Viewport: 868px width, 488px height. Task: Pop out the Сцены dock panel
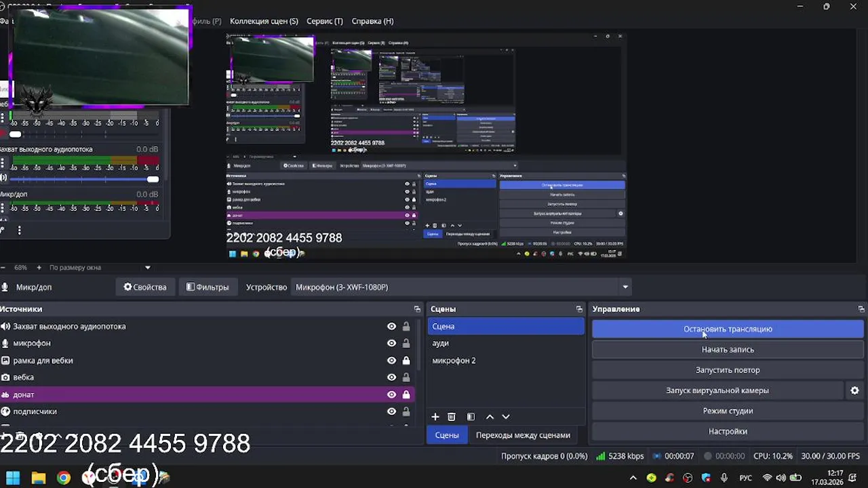tap(579, 309)
